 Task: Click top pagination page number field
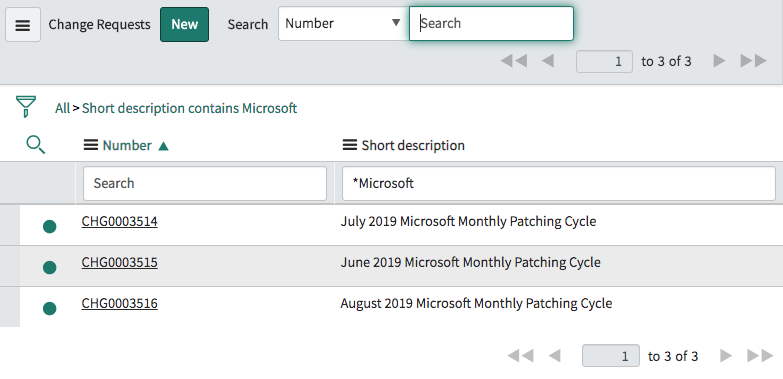[604, 61]
